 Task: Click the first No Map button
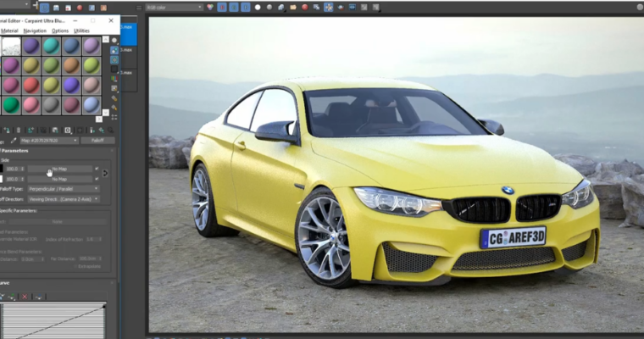[59, 169]
